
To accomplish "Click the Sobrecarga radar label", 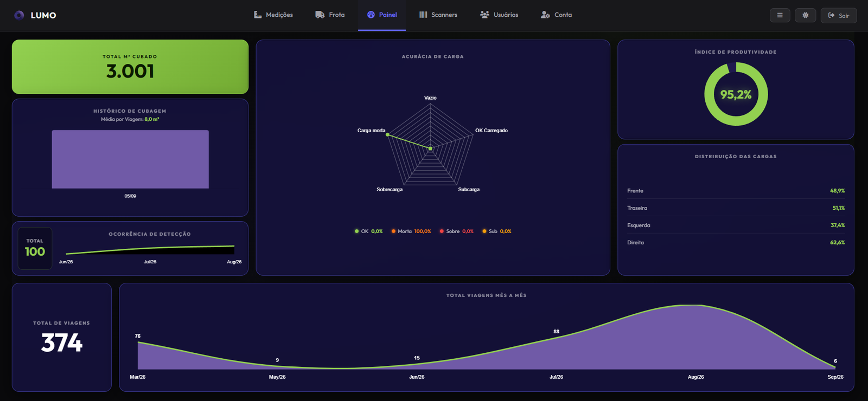I will point(390,190).
